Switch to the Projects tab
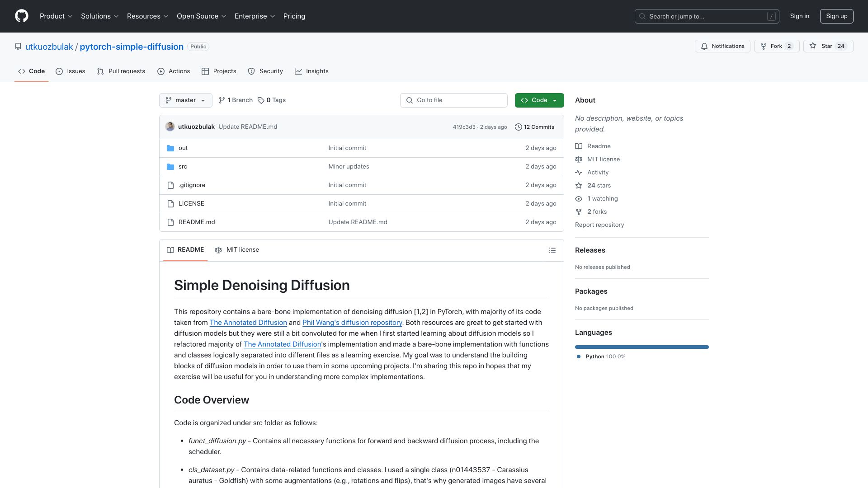The width and height of the screenshot is (868, 488). click(x=219, y=71)
